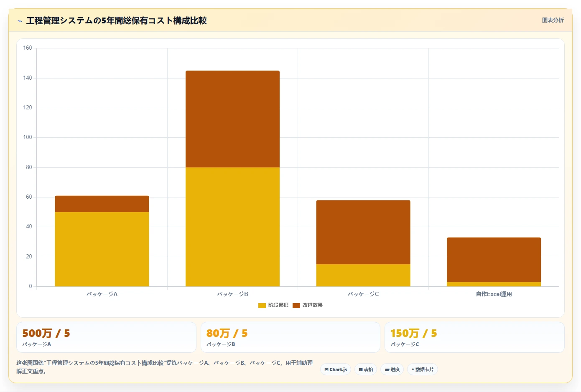Click the 60 y-axis tick label
The image size is (581, 392).
29,197
